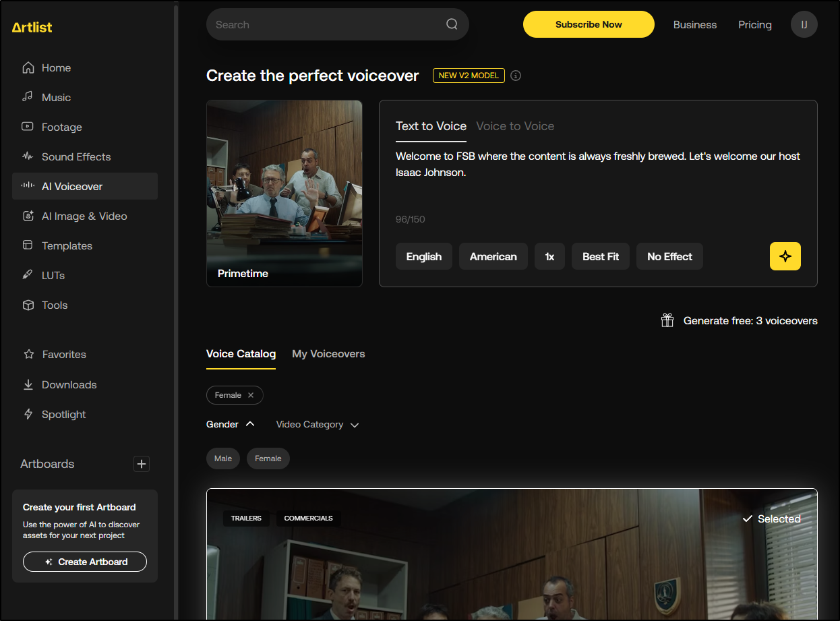Click the Create your first Artboard heading
Screen dimensions: 840x621
[x=80, y=507]
